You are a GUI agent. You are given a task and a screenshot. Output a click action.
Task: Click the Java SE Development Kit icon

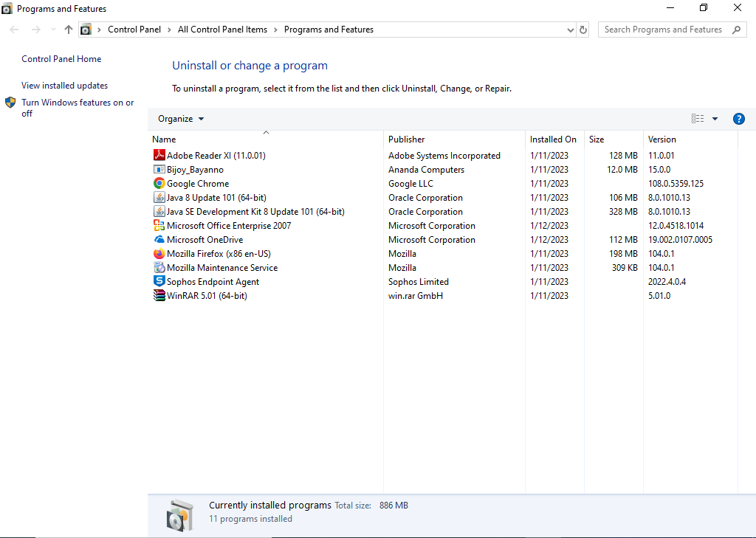[x=159, y=211]
